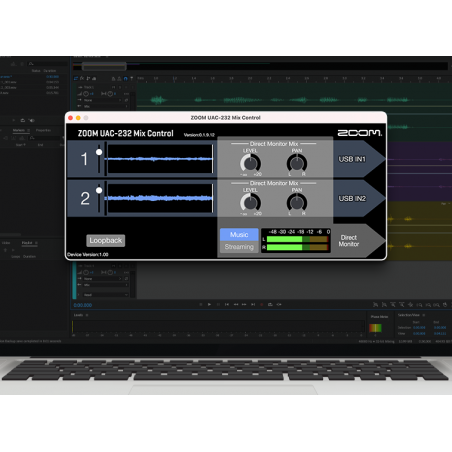Click the Levels panel menu icon
The image size is (452, 452).
tap(87, 315)
